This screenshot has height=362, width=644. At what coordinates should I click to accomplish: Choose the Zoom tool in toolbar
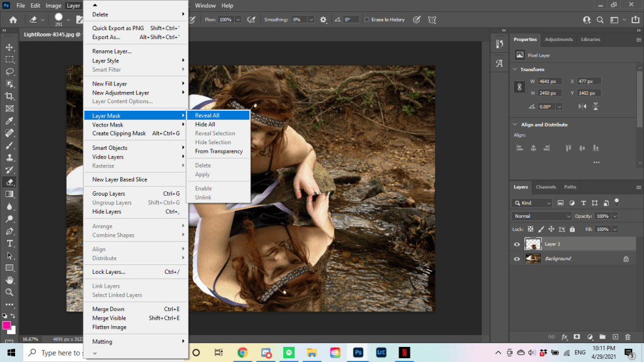click(x=9, y=292)
